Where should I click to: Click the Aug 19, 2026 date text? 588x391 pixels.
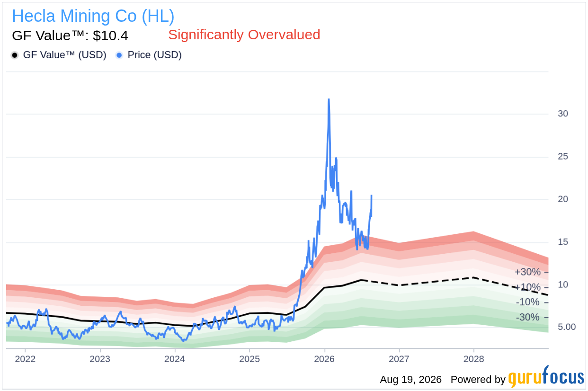(x=410, y=380)
